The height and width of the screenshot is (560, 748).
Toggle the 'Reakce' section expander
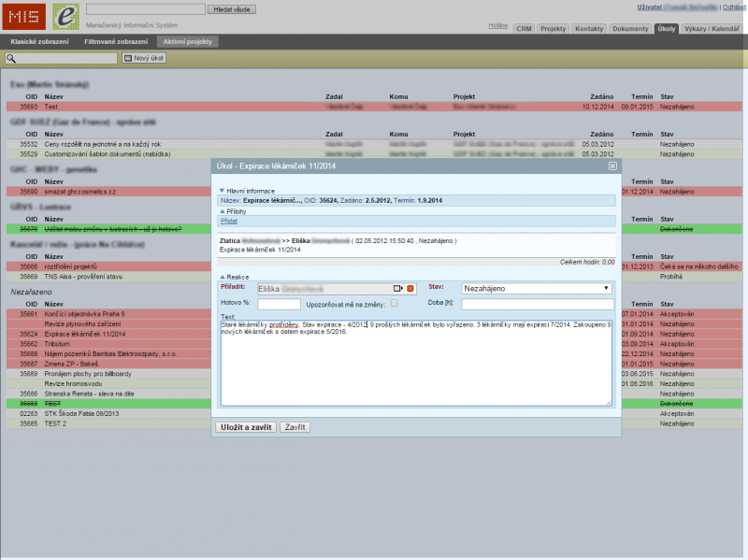(223, 278)
